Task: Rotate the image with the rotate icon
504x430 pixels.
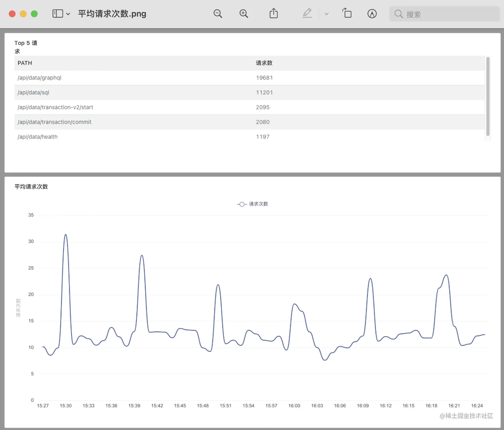Action: (x=347, y=13)
